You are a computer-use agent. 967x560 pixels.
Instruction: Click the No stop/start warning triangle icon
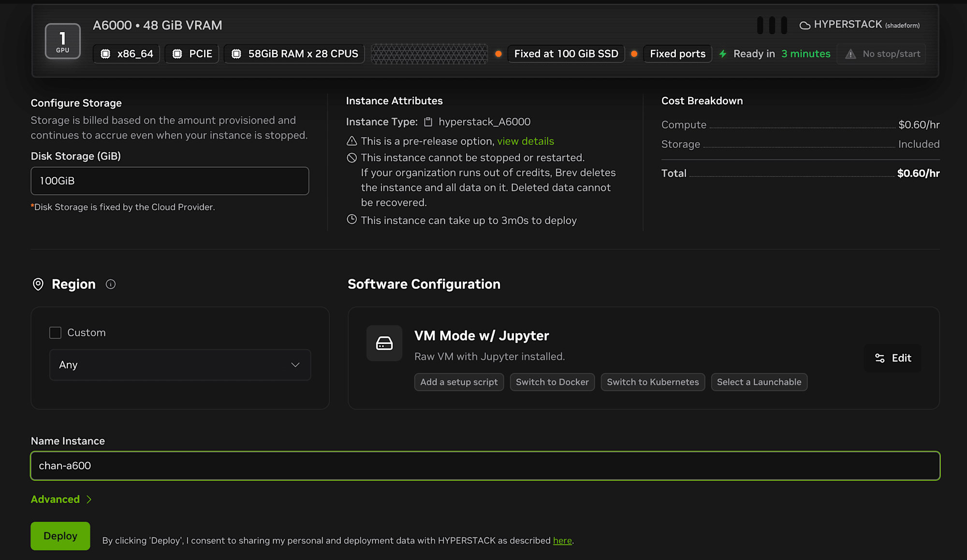coord(850,54)
